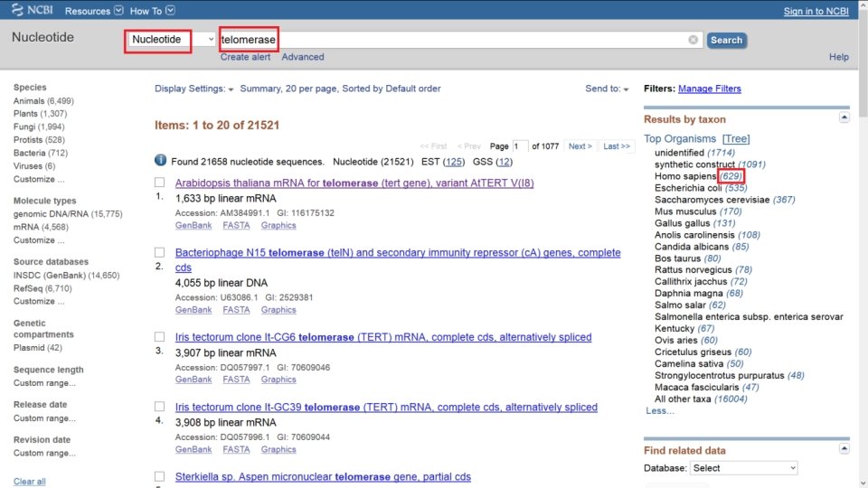Viewport: 868px width, 488px height.
Task: Click the Search button
Action: [x=726, y=41]
